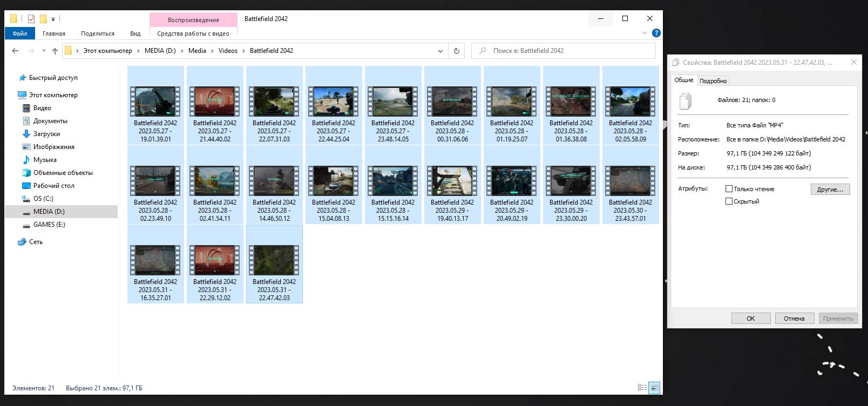Viewport: 868px width, 406px height.
Task: Select video file 2023.05.28 - 15.04.08.13
Action: [334, 185]
